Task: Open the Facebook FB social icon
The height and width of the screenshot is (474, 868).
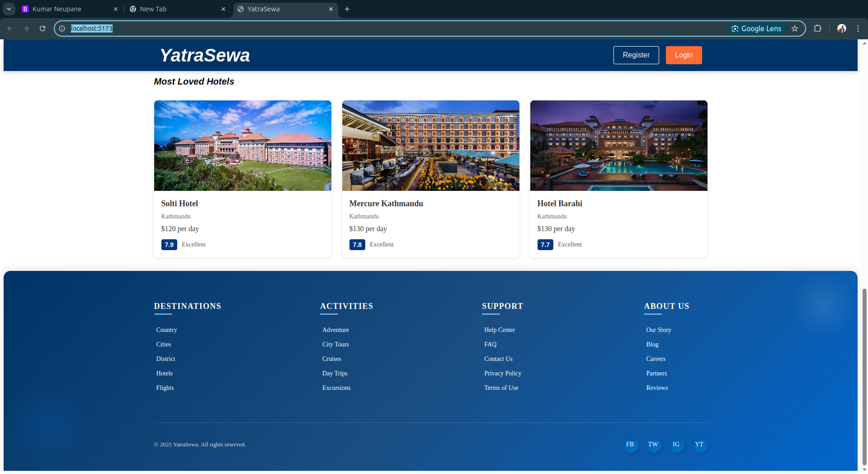Action: [x=630, y=445]
